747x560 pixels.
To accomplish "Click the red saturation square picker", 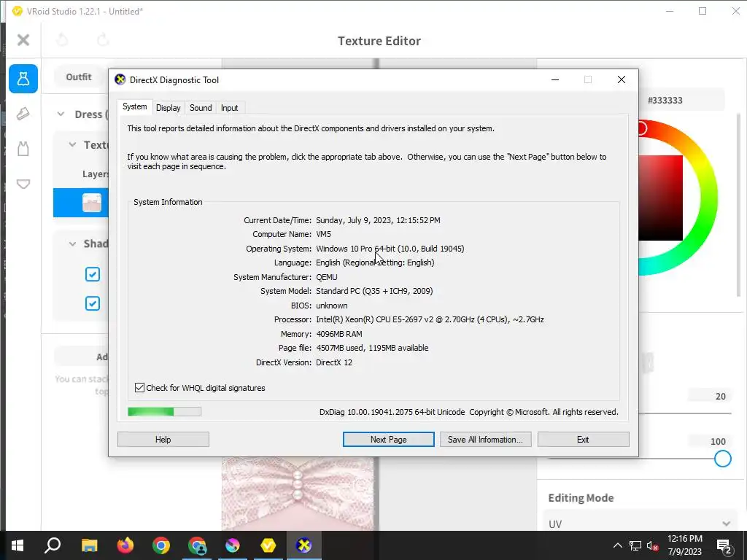I will (x=660, y=198).
